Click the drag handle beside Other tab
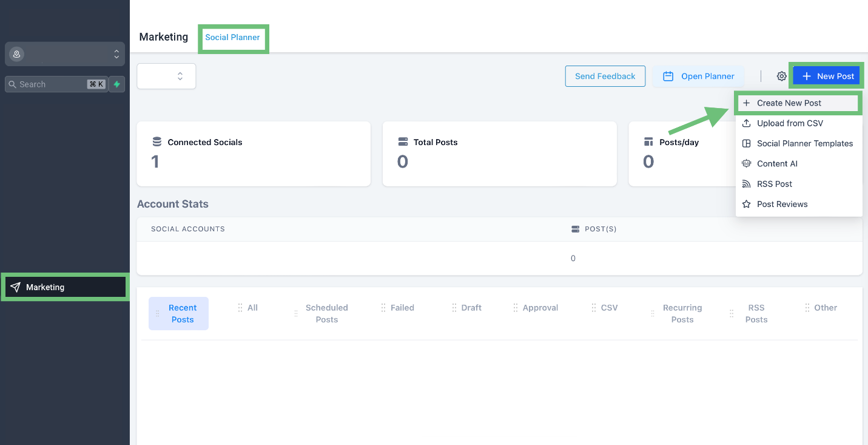 807,308
